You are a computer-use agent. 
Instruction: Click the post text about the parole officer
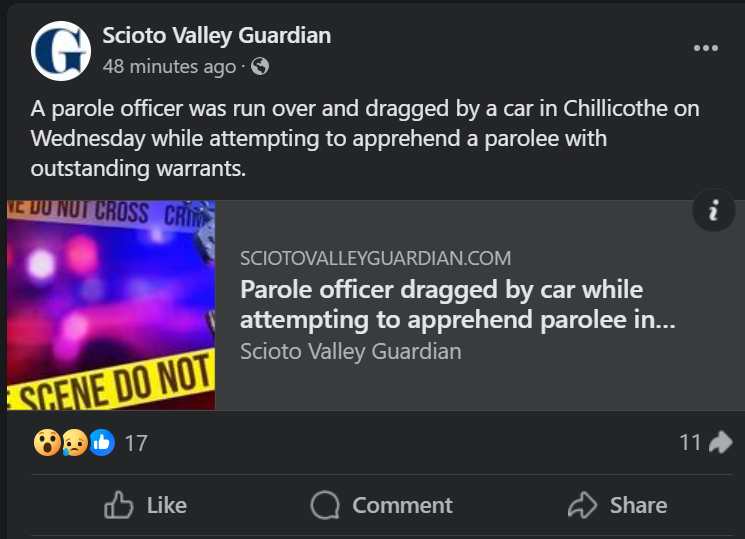(x=364, y=138)
